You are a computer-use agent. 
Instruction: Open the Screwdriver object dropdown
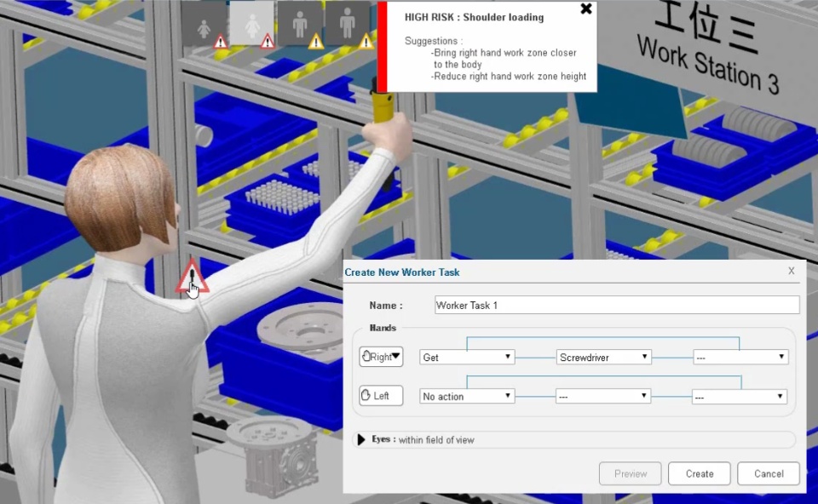pos(603,357)
